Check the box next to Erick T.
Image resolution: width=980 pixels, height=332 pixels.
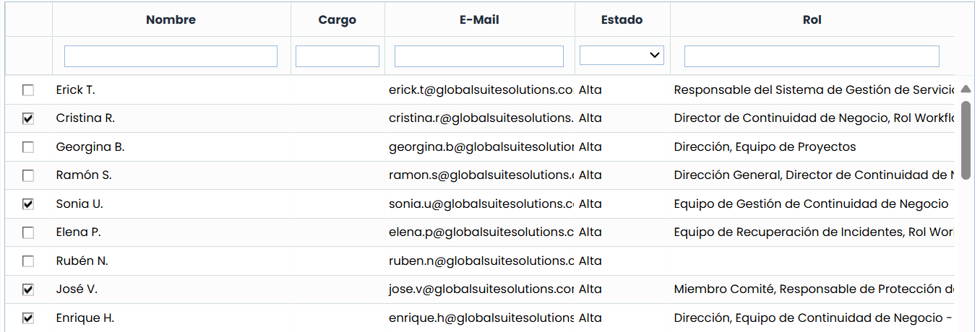(x=28, y=90)
